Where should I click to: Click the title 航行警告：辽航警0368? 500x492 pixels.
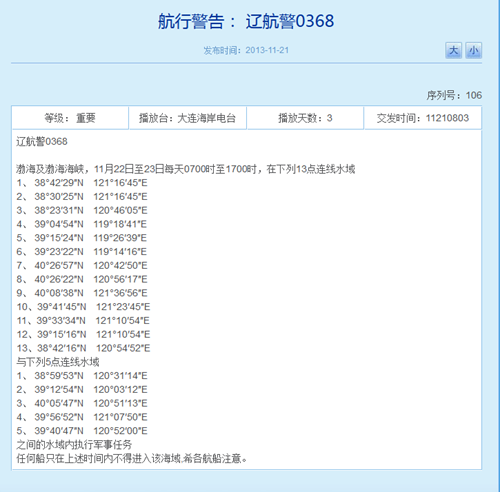246,21
